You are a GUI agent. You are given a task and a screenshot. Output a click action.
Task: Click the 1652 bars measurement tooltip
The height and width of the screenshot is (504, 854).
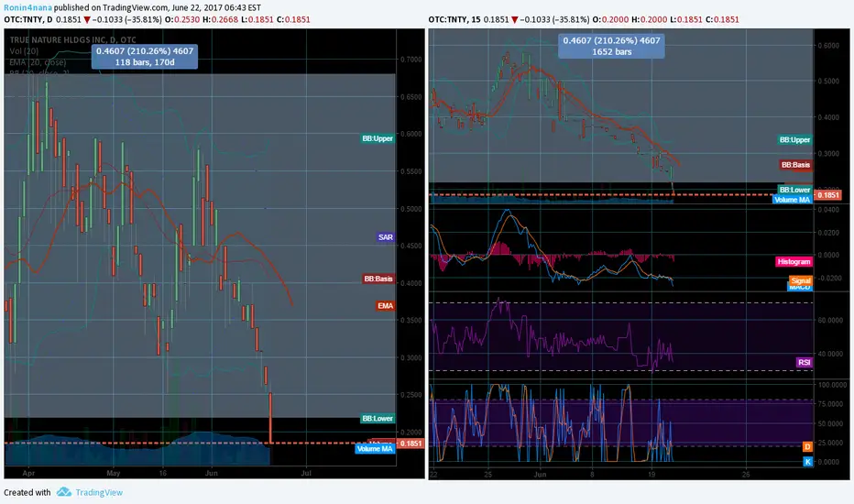611,47
